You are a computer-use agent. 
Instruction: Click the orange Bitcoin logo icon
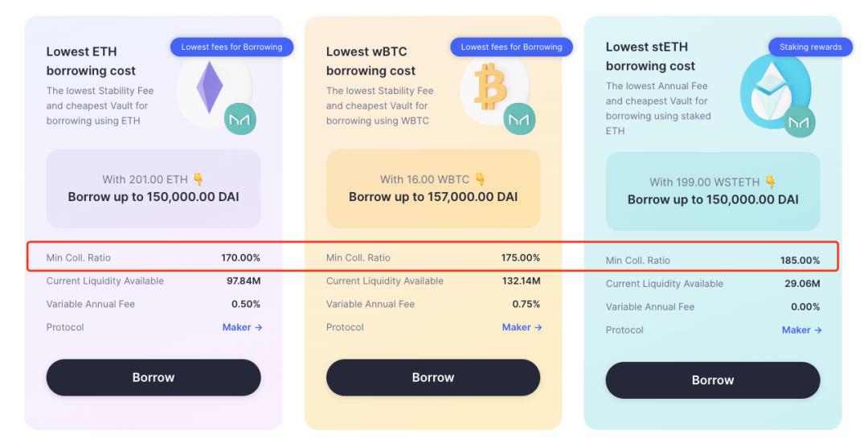click(490, 87)
